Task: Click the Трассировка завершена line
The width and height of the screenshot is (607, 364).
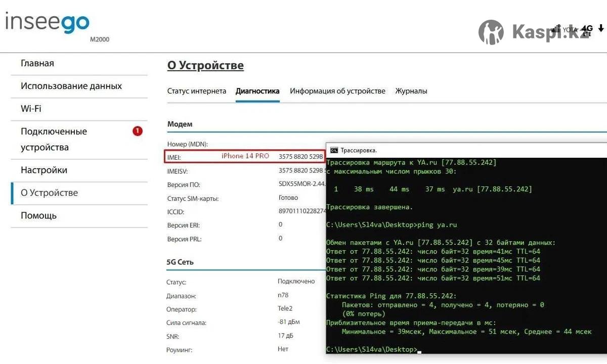Action: click(369, 207)
